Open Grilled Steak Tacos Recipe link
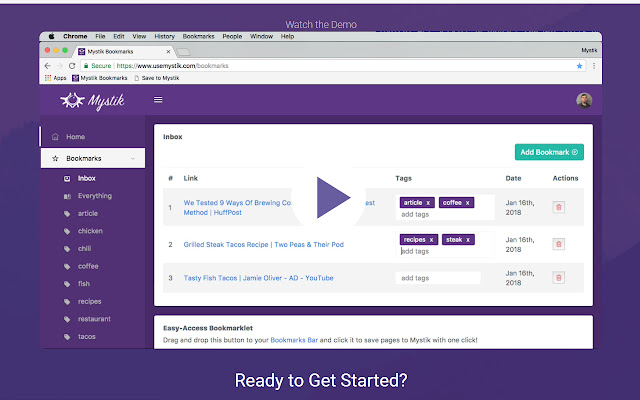The height and width of the screenshot is (400, 640). [264, 244]
